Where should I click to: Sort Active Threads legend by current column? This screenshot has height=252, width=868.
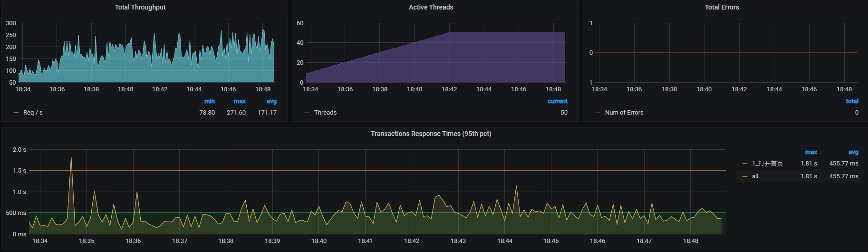[x=557, y=101]
